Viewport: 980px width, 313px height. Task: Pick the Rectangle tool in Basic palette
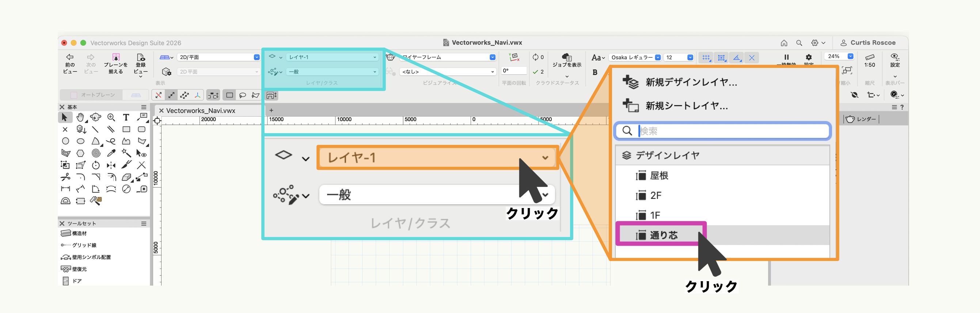(126, 129)
